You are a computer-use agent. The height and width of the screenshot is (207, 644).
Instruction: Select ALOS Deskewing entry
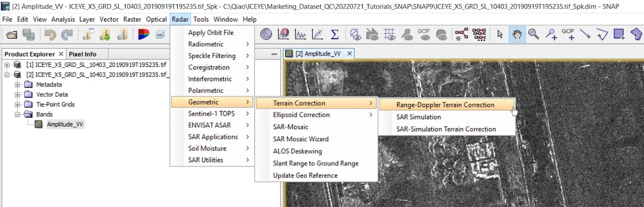317,151
